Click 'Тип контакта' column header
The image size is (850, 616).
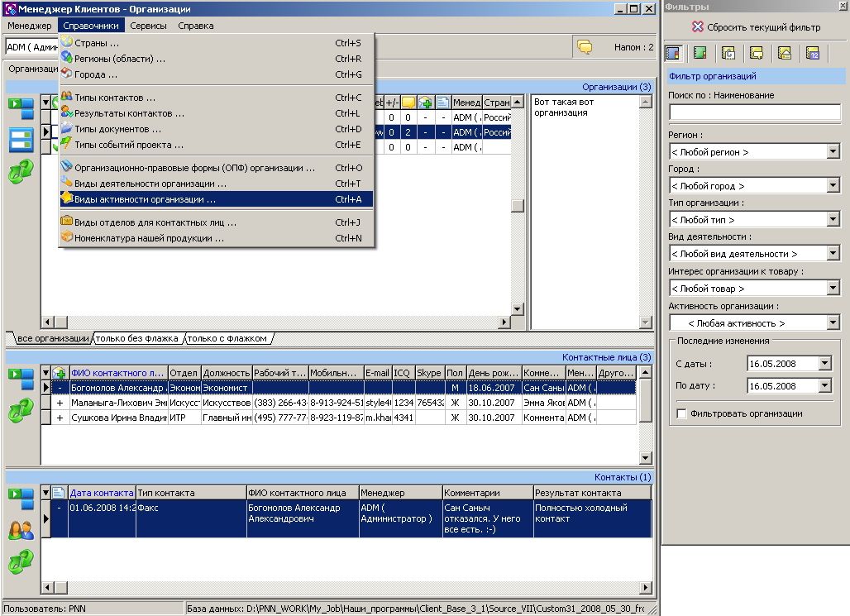(190, 493)
